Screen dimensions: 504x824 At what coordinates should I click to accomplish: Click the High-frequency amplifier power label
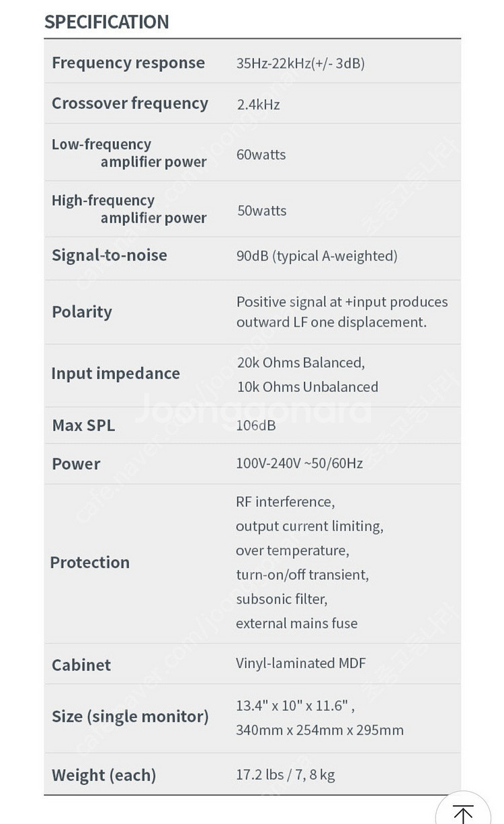[129, 209]
